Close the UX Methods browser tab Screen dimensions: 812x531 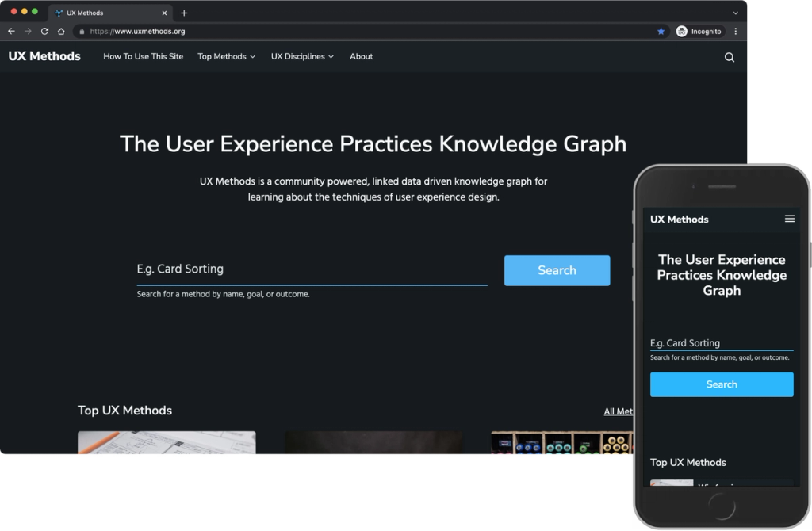164,13
